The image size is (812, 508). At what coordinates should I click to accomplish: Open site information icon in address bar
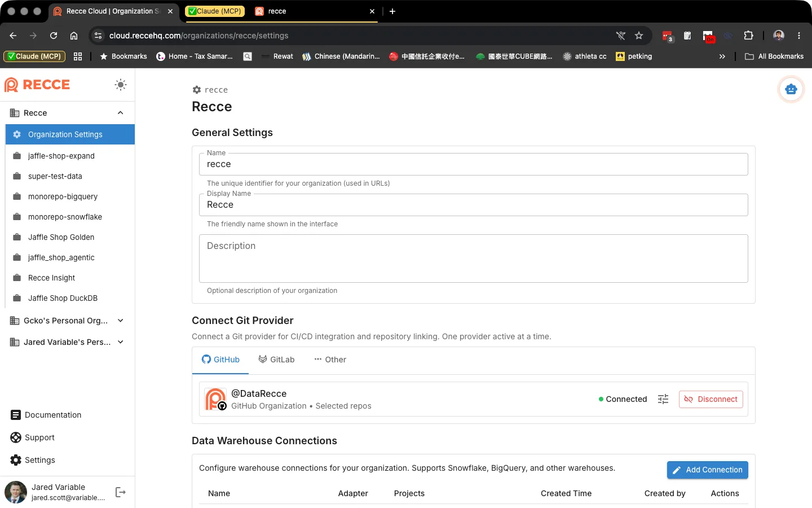coord(98,36)
